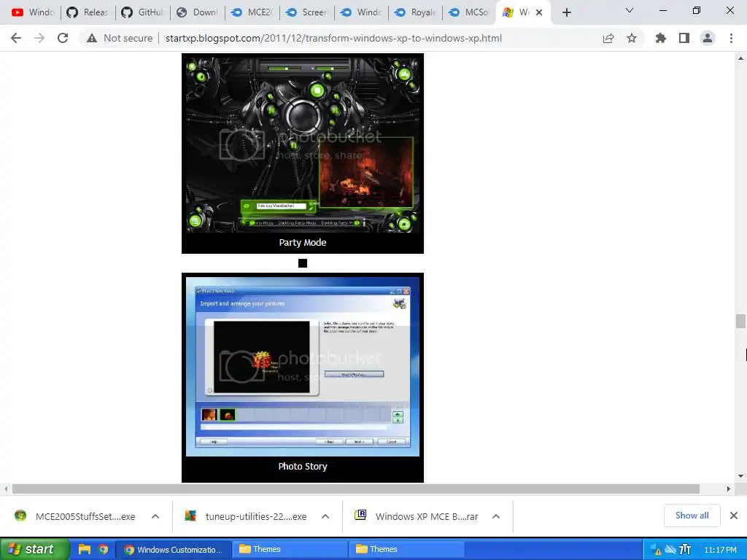Screen dimensions: 747x560
Task: Click the tray security warning icon
Action: point(656,550)
